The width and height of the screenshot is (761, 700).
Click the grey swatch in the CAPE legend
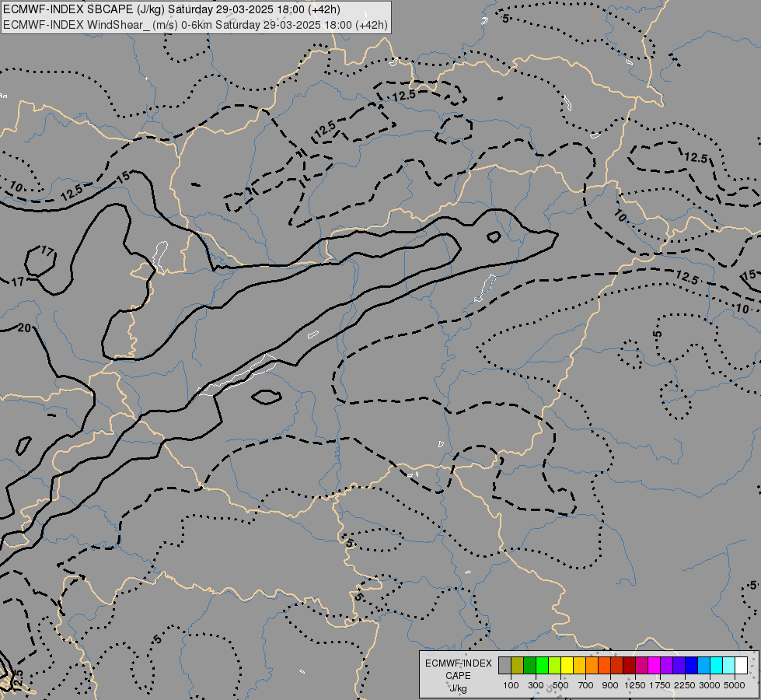(x=504, y=666)
